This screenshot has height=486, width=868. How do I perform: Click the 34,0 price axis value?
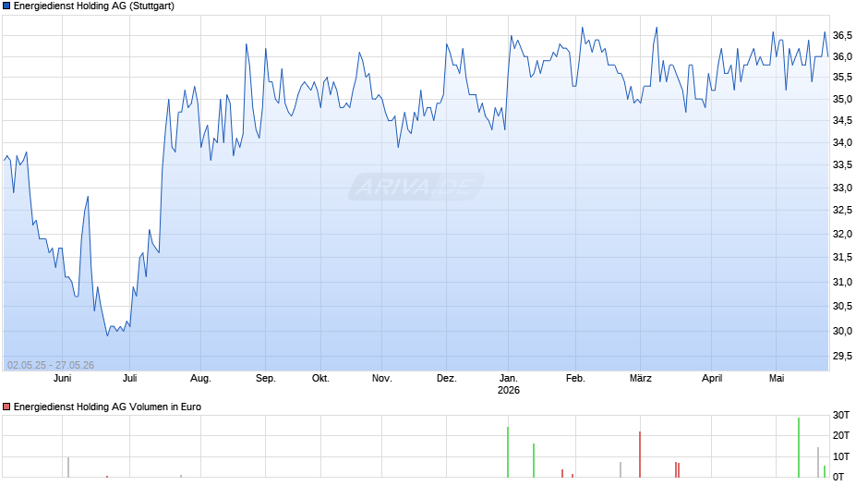tap(842, 143)
